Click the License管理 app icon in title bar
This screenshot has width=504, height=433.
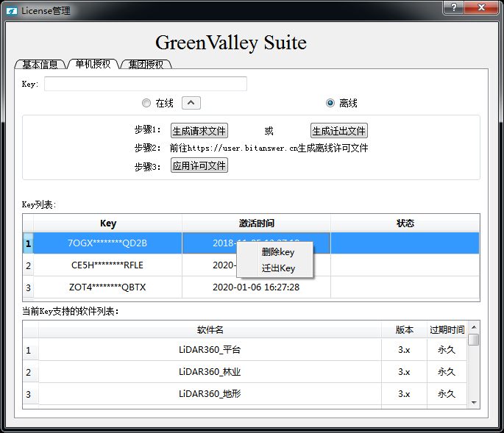(x=12, y=11)
